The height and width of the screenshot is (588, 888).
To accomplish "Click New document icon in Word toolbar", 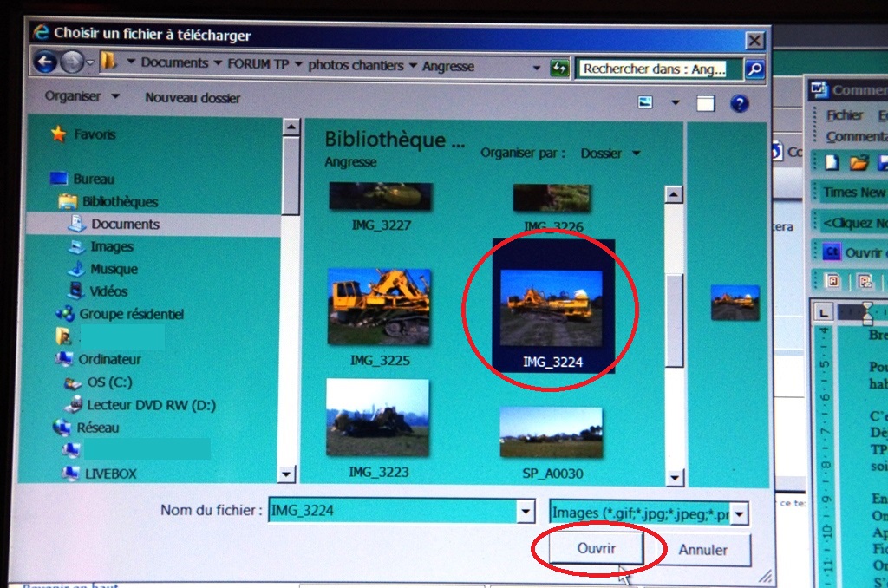I will coord(832,162).
